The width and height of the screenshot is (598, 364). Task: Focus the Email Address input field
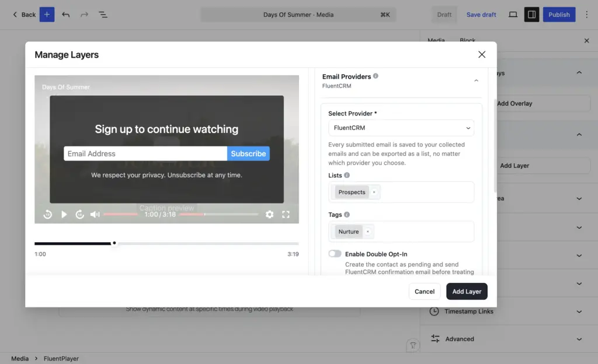pos(145,153)
